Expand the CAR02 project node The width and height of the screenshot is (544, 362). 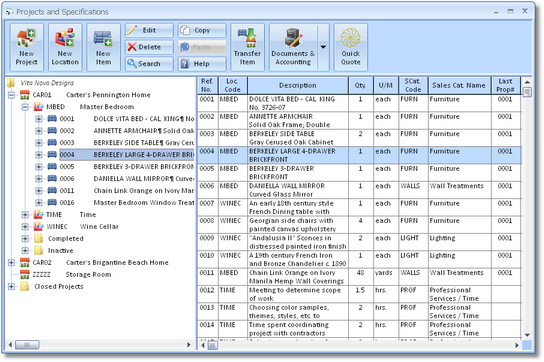coord(11,262)
